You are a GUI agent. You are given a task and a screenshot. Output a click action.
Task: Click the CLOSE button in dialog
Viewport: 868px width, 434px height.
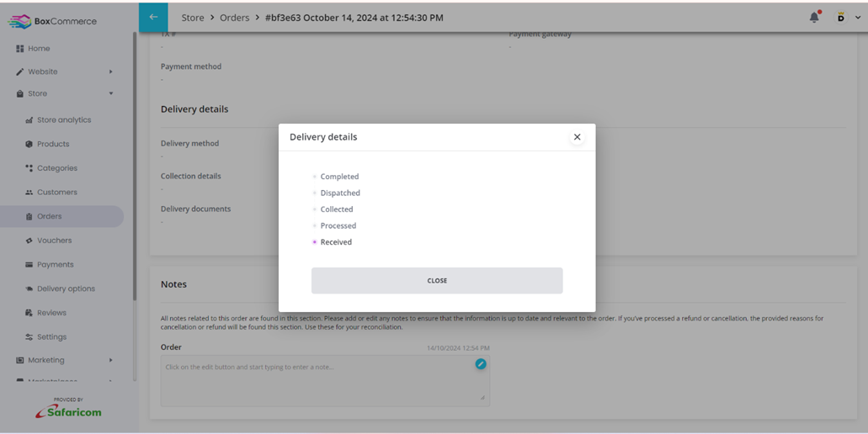click(x=437, y=280)
